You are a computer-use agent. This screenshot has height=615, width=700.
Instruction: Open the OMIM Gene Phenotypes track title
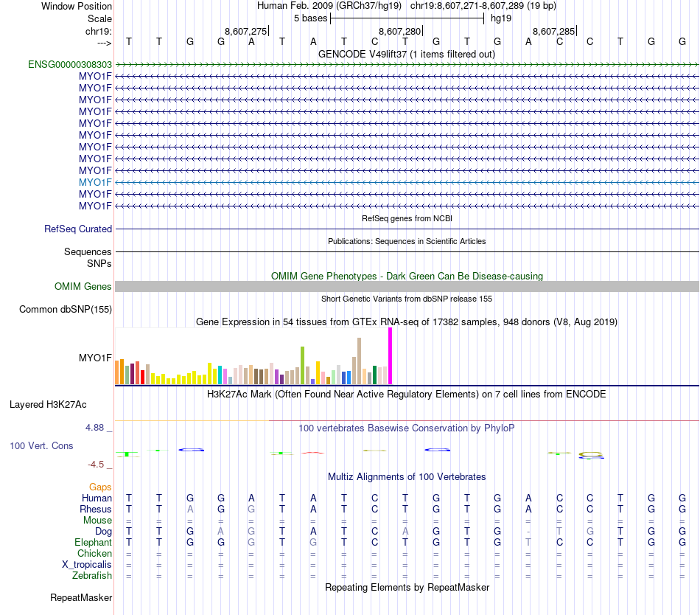407,276
